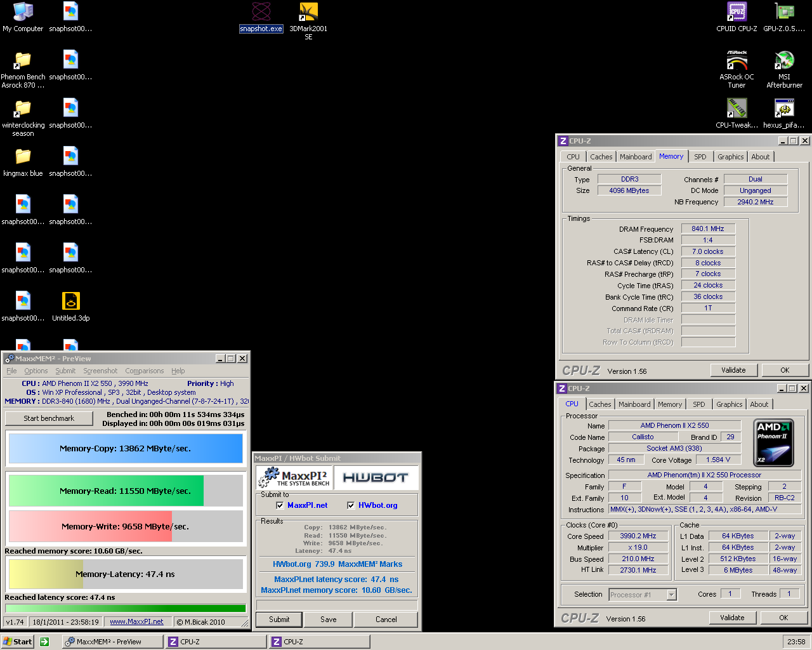The width and height of the screenshot is (812, 650).
Task: Click the Core Voltage 1.584 V value
Action: pos(719,460)
